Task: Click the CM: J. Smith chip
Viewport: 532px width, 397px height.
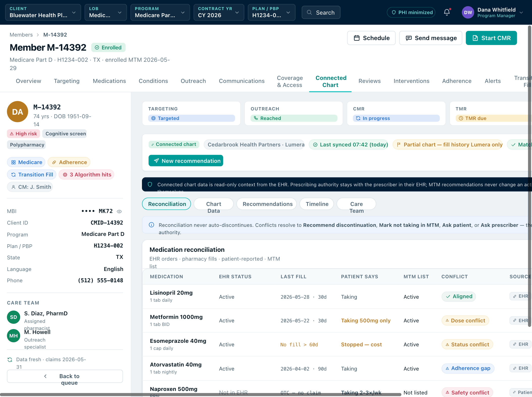Action: [30, 187]
